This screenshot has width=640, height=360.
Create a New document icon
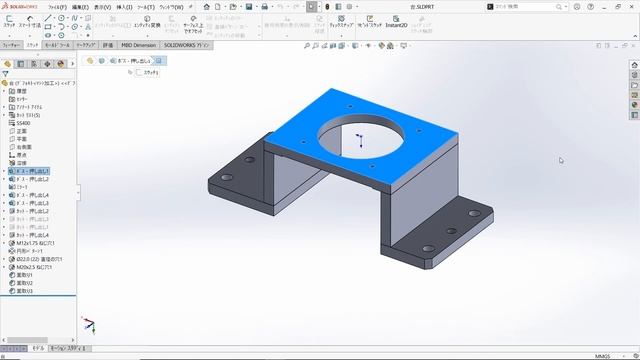click(218, 7)
